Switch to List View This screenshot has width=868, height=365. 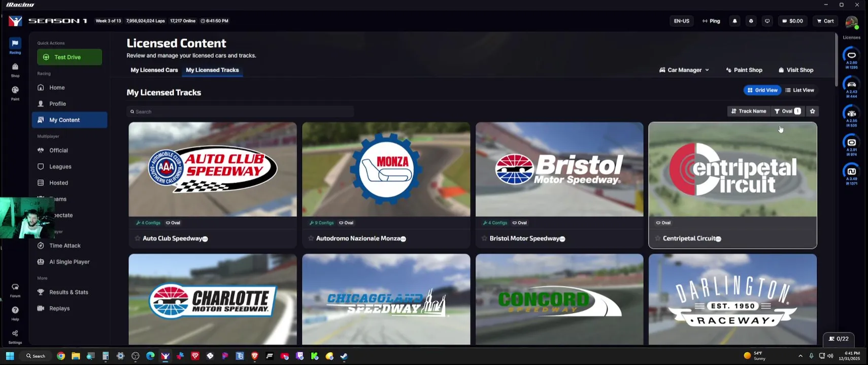(800, 90)
